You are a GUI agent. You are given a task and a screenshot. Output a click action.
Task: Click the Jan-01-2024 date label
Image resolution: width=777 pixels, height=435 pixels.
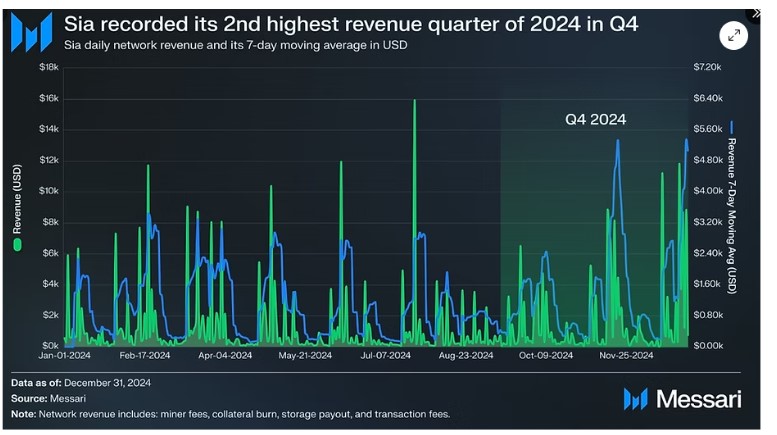click(x=64, y=355)
